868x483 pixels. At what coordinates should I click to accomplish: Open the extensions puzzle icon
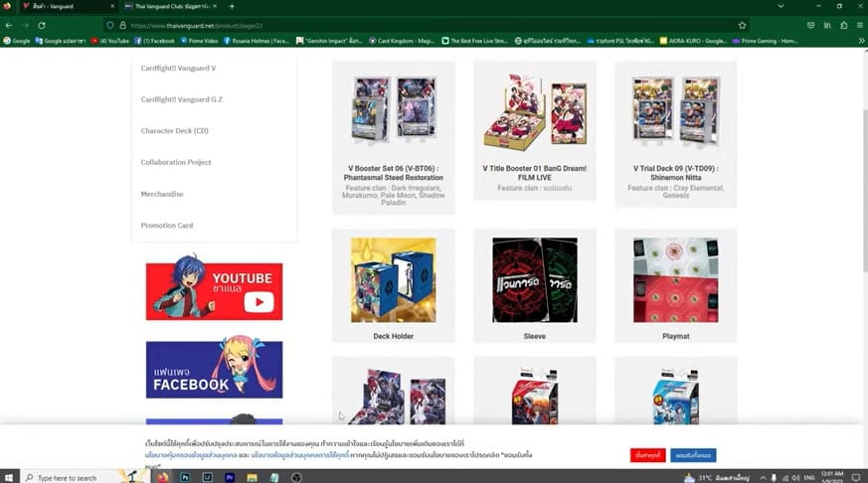tap(844, 26)
